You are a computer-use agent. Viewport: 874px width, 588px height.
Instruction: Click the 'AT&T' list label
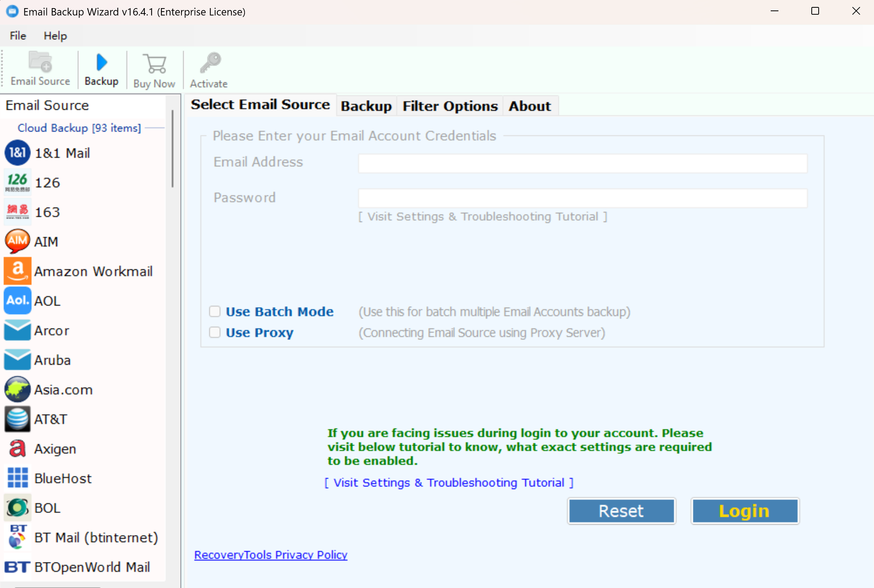[x=51, y=419]
